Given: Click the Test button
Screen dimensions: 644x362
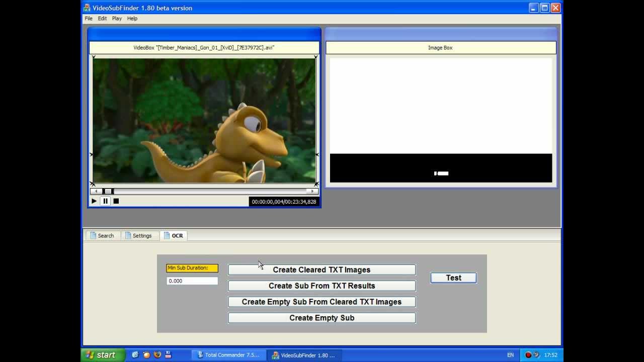Looking at the screenshot, I should tap(453, 278).
